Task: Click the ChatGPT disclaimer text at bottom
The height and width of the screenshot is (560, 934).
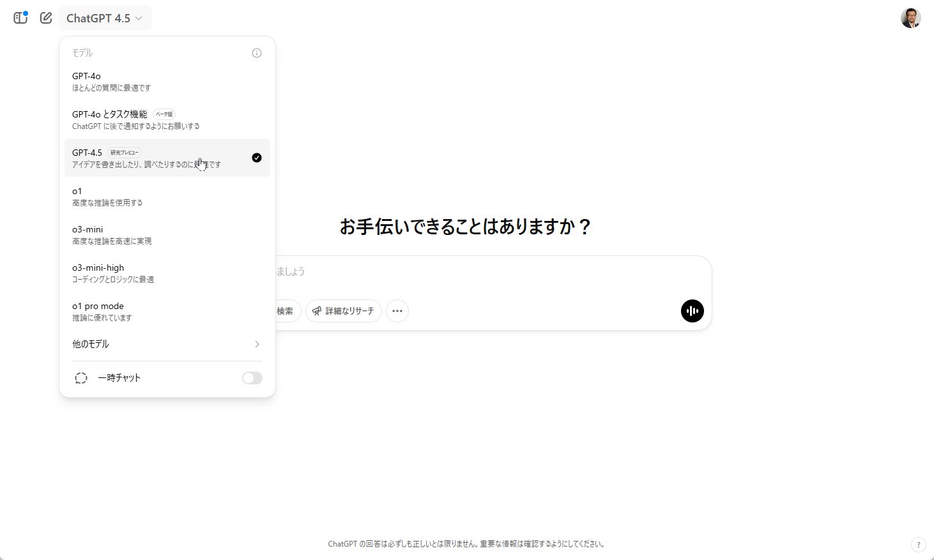Action: tap(467, 544)
